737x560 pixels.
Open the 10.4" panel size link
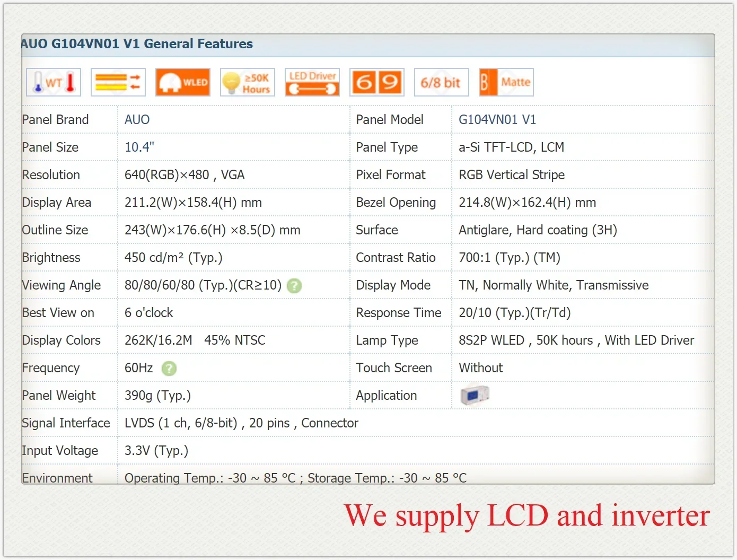139,147
